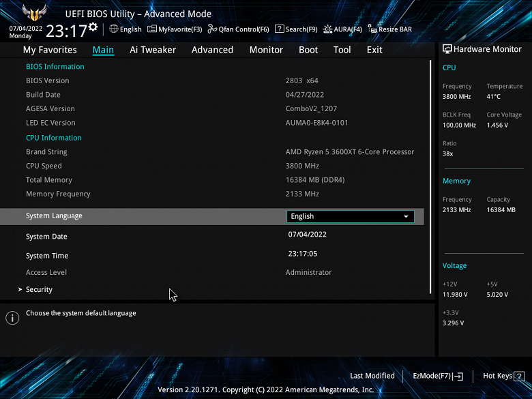Click the English language label in toolbar
The image size is (532, 399).
pyautogui.click(x=131, y=29)
